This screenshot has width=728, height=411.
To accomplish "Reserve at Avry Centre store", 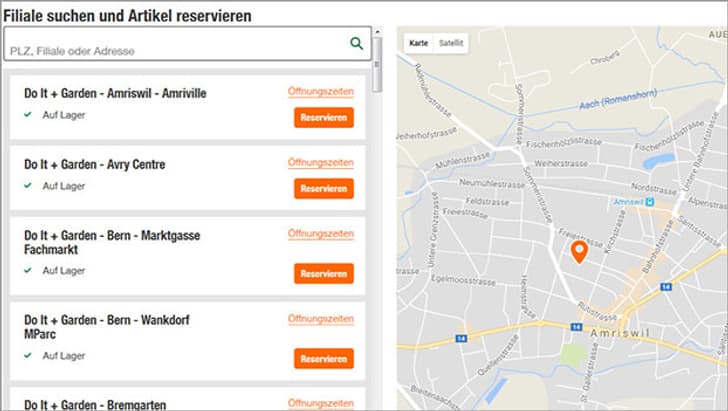I will click(324, 189).
